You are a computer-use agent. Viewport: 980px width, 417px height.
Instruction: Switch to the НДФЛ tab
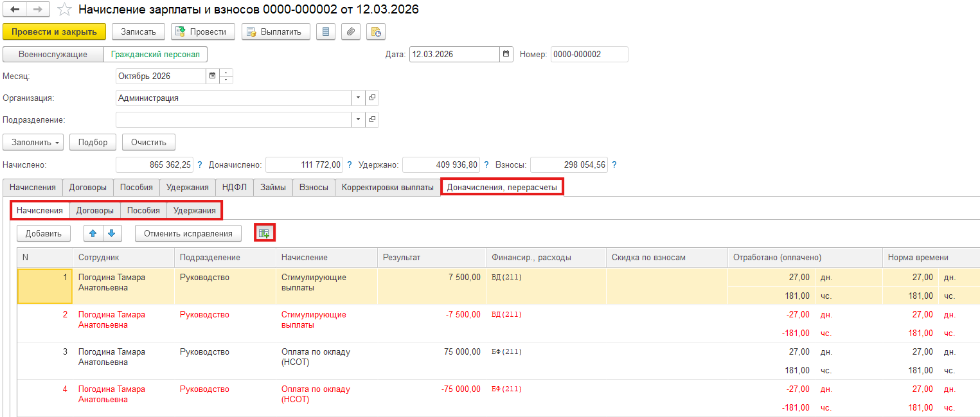pos(235,188)
